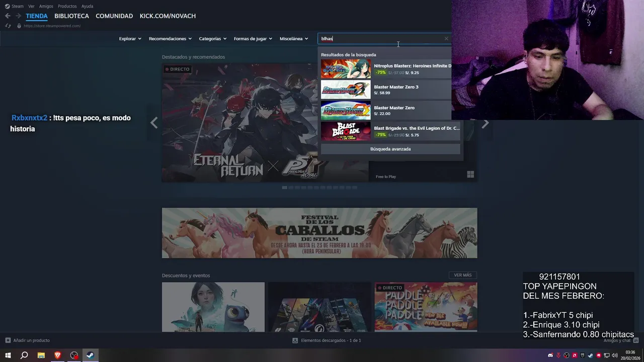Switch to the TIENDA tab
Image resolution: width=644 pixels, height=362 pixels.
(37, 16)
